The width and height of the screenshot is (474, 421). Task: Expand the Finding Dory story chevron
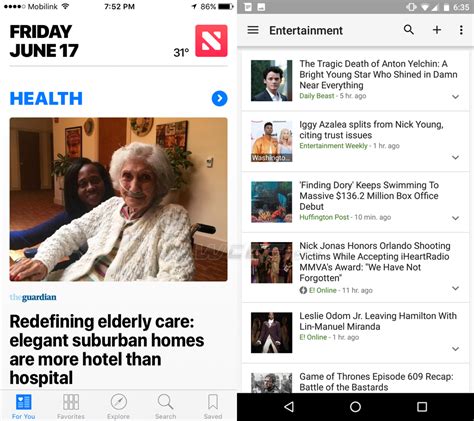[x=455, y=218]
